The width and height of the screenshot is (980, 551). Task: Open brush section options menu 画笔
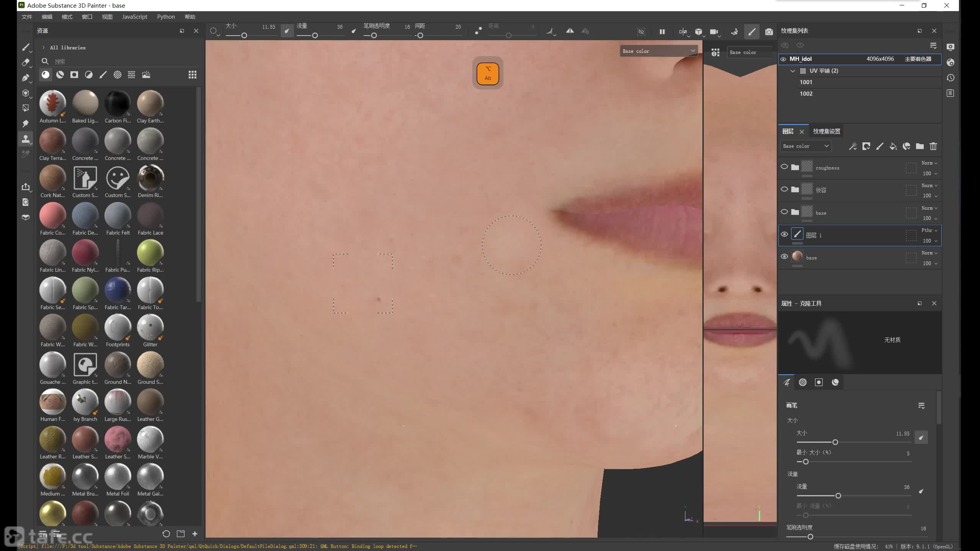(921, 406)
